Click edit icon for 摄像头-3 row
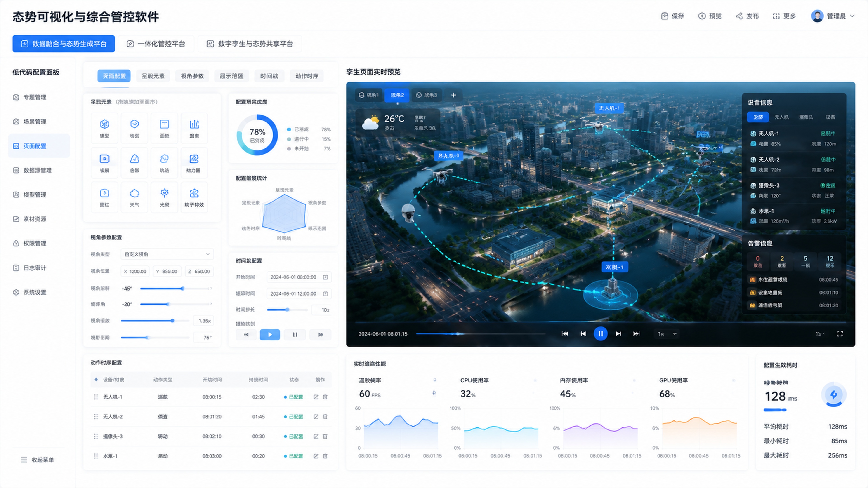 pyautogui.click(x=316, y=436)
